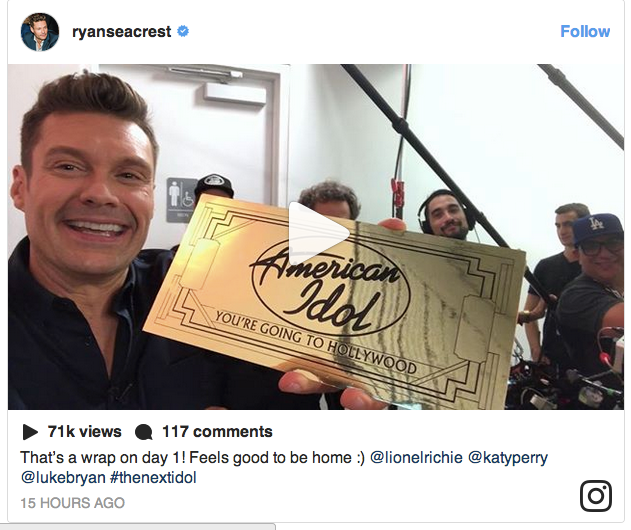Click the comments speech bubble icon

point(143,432)
